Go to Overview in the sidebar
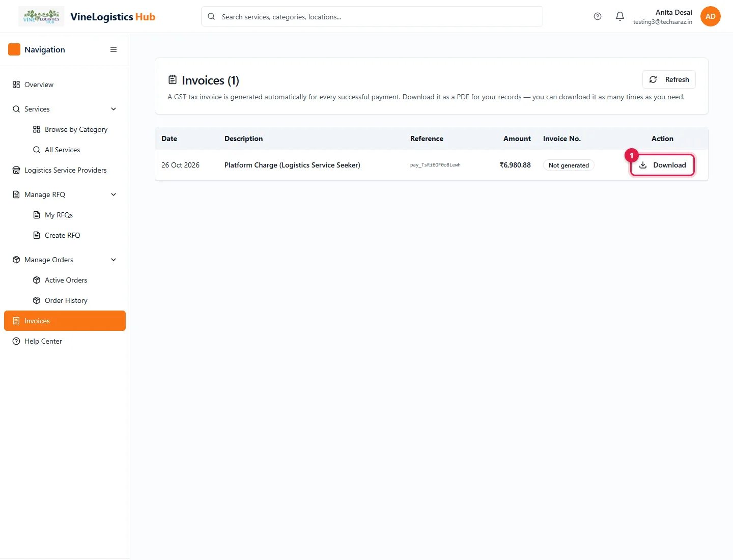 (65, 85)
